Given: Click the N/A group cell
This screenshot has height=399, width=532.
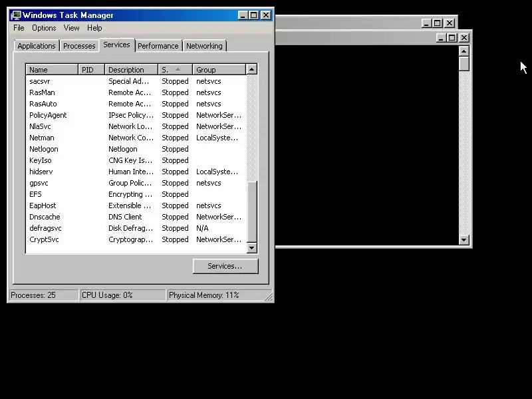Looking at the screenshot, I should click(202, 228).
